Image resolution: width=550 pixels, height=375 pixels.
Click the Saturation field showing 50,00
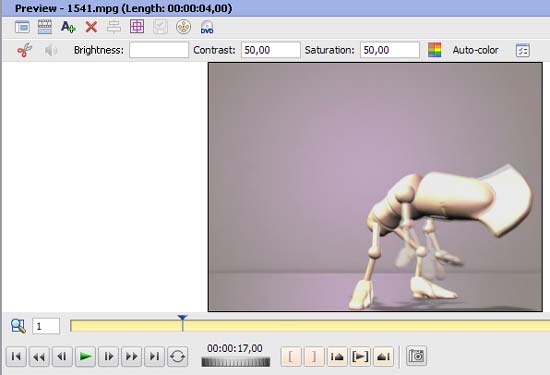point(390,50)
